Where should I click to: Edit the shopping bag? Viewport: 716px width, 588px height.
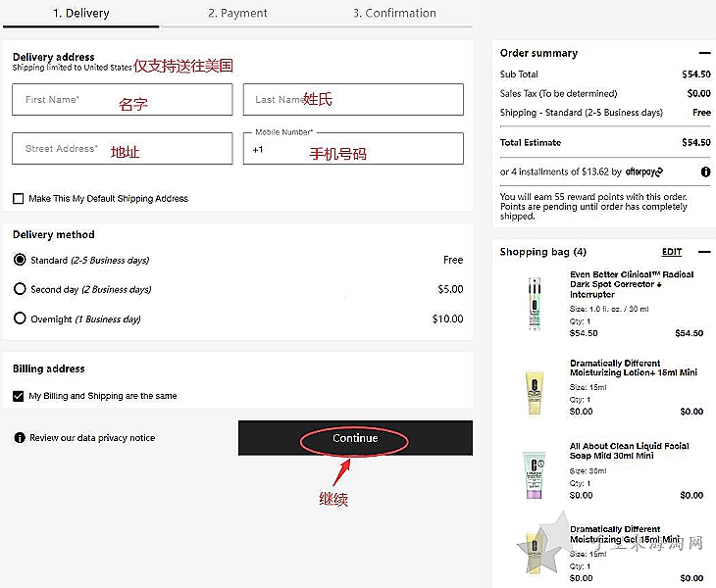672,252
